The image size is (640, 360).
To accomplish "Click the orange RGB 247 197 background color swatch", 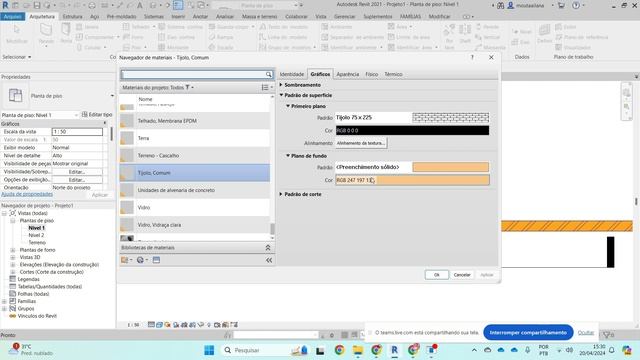I will tap(412, 180).
